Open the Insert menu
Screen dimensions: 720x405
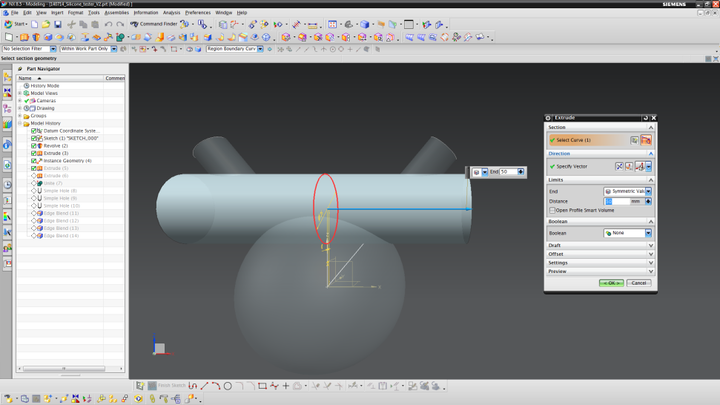point(57,13)
